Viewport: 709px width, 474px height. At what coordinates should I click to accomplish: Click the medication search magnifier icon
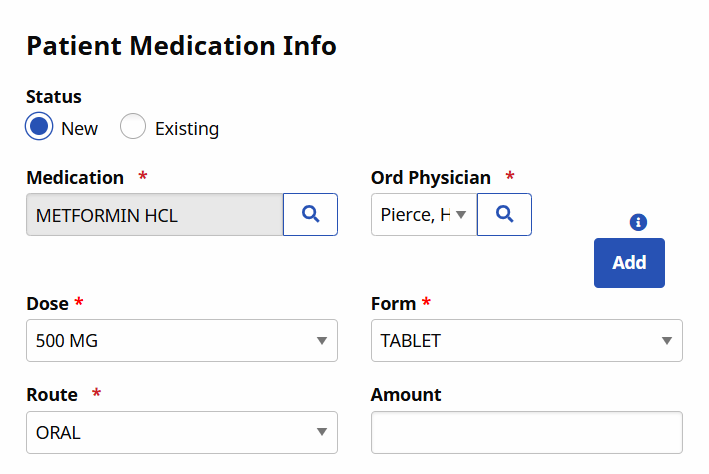point(310,214)
